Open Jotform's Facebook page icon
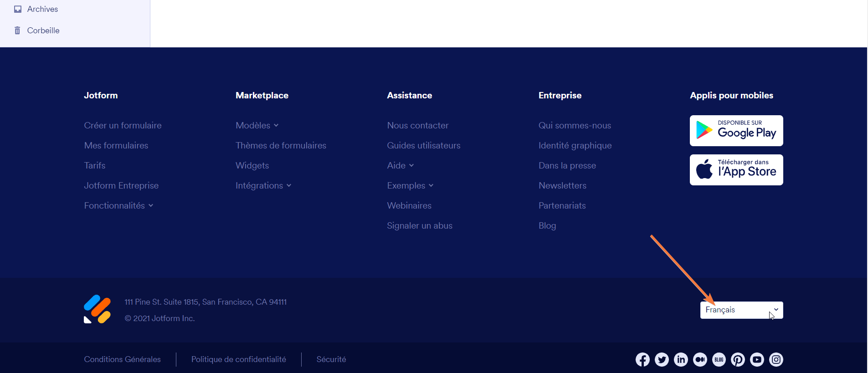The width and height of the screenshot is (868, 373). coord(642,360)
